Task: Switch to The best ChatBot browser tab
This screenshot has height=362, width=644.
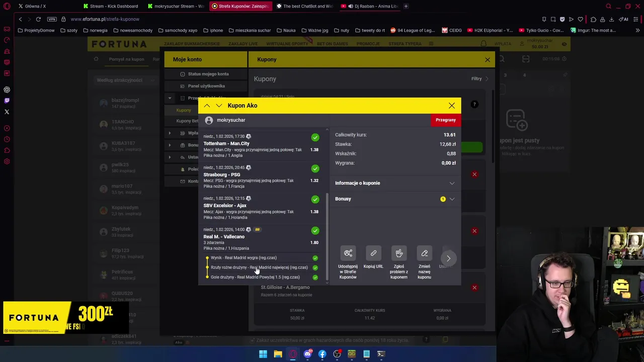Action: [x=304, y=6]
